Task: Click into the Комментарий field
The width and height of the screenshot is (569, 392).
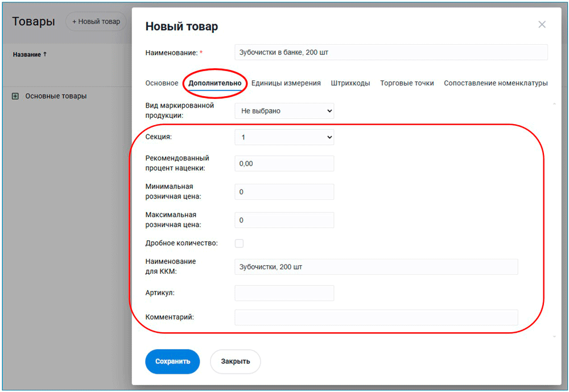Action: [x=376, y=317]
